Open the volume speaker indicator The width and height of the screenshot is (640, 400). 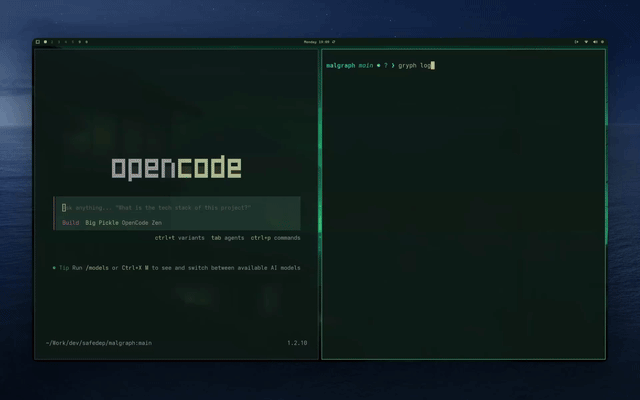click(x=595, y=42)
